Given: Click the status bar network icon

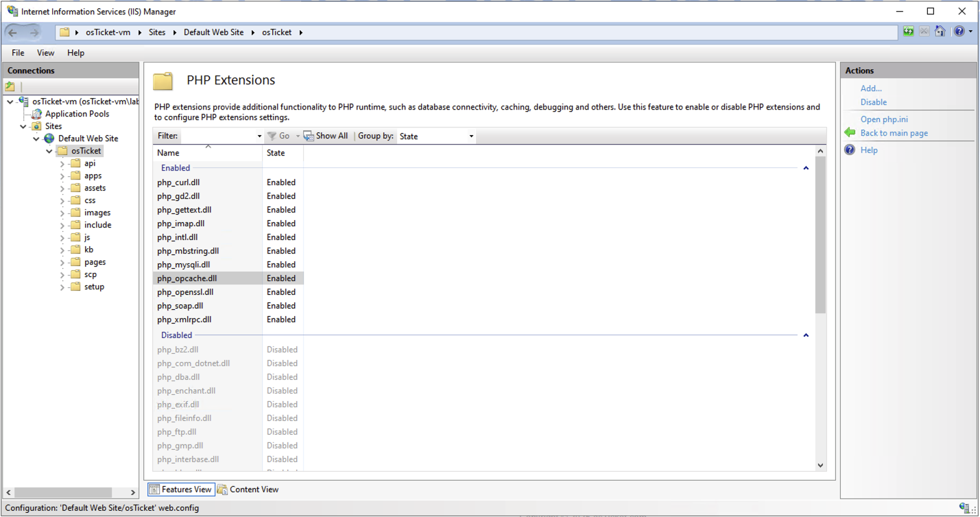Looking at the screenshot, I should [965, 507].
